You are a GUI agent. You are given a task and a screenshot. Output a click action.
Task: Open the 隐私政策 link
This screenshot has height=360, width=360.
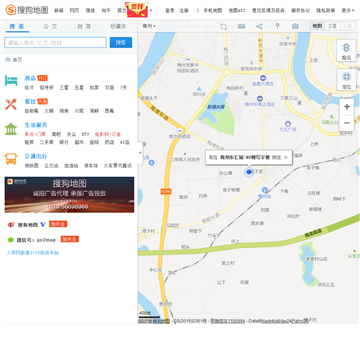point(325,10)
